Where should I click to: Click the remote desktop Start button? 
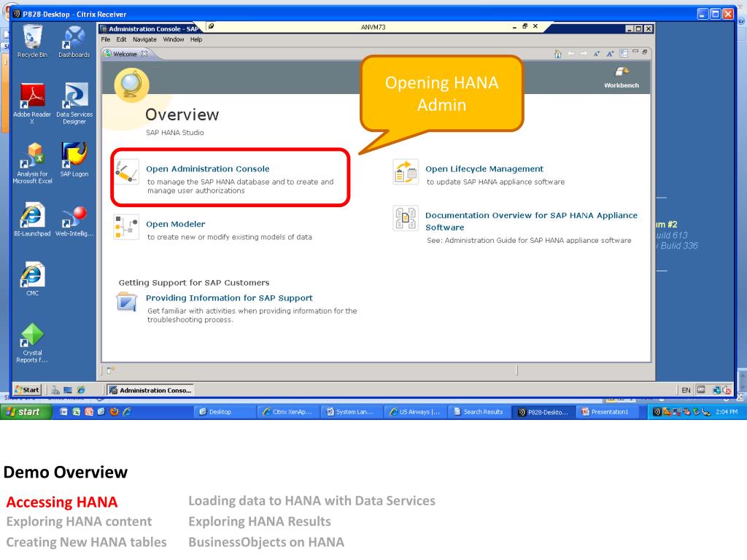coord(27,389)
